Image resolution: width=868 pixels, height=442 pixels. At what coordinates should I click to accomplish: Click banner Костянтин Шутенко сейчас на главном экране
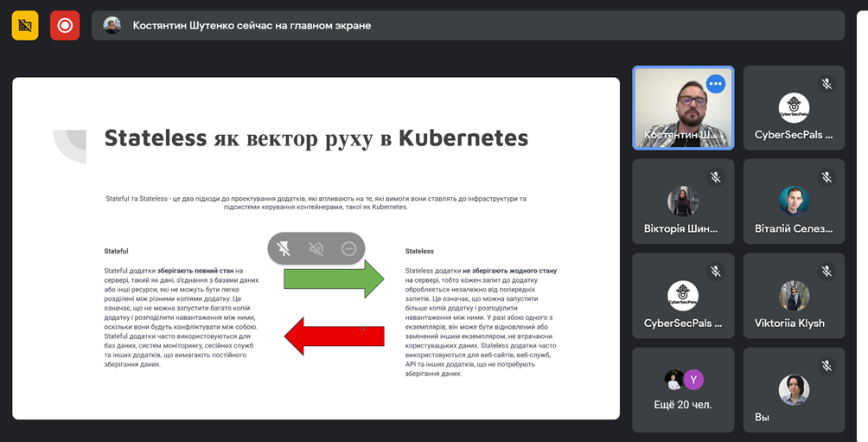click(252, 25)
